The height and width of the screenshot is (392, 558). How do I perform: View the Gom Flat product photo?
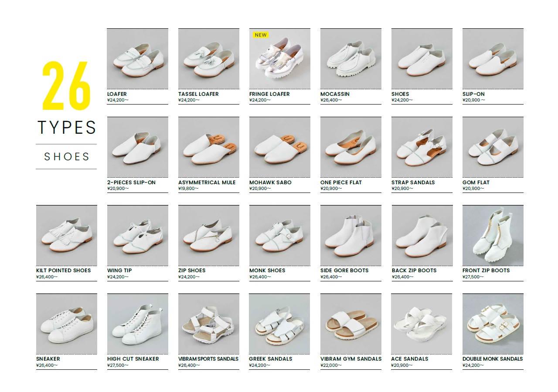[493, 147]
